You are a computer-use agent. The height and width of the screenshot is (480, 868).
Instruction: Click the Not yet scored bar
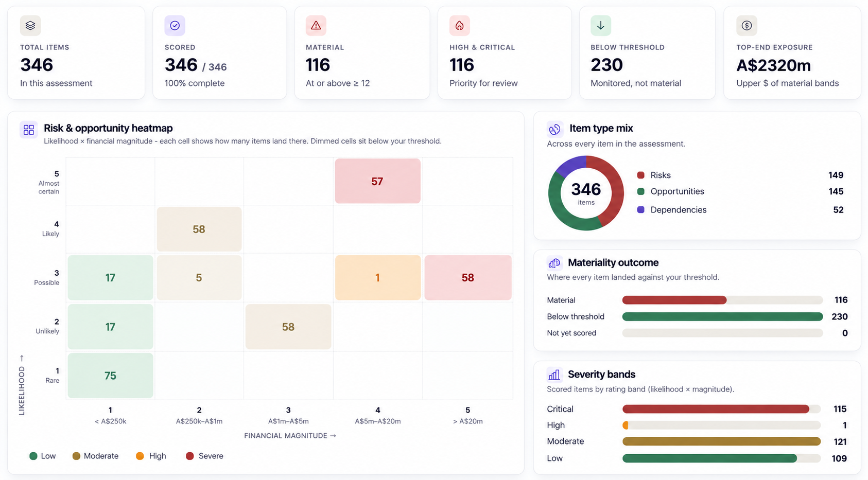pos(722,333)
